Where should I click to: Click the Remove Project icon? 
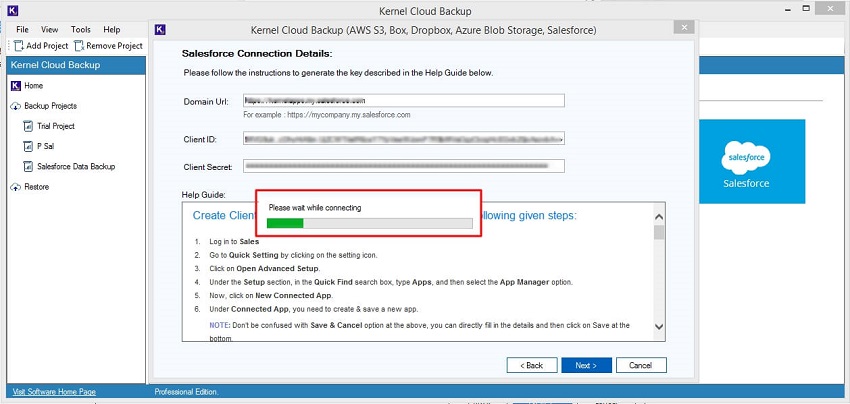79,46
